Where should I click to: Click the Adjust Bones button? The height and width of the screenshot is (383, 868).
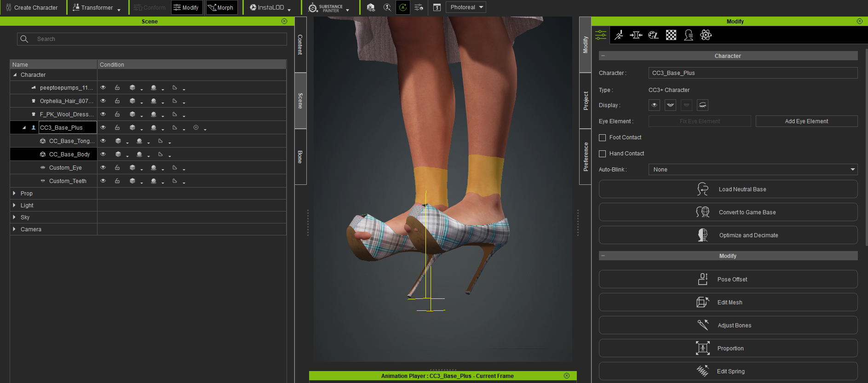click(728, 325)
